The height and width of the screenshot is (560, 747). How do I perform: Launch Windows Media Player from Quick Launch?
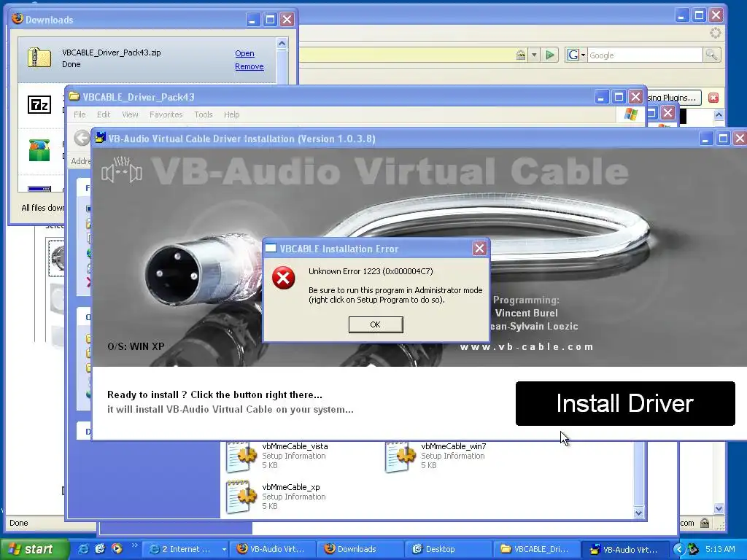(x=117, y=549)
